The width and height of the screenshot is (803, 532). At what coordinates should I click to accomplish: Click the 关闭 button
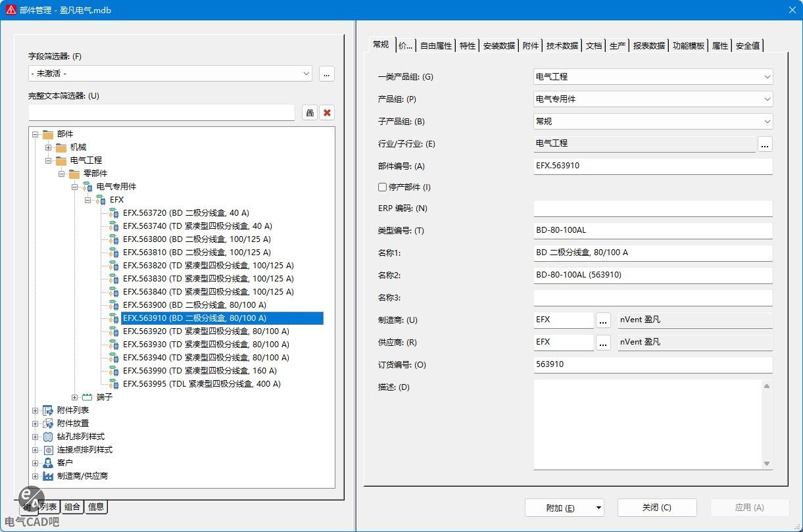[x=656, y=508]
